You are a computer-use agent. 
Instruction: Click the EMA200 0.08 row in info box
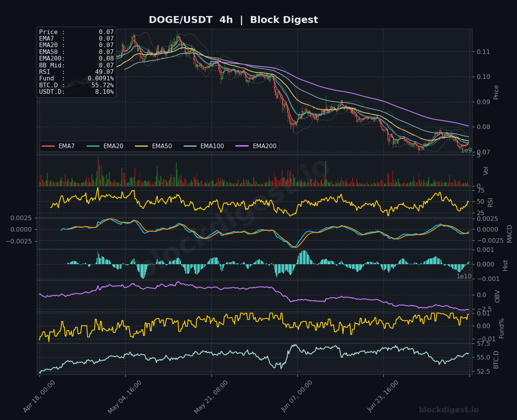76,59
